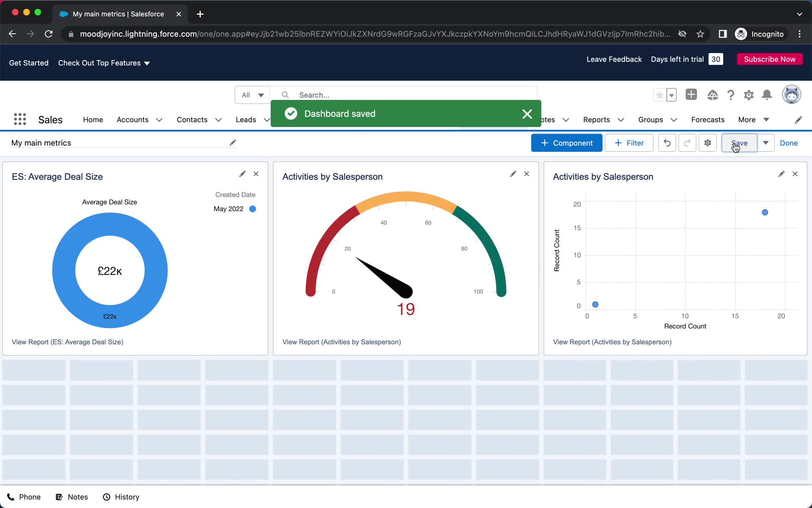Open the Notifications bell
812x508 pixels.
(x=767, y=95)
